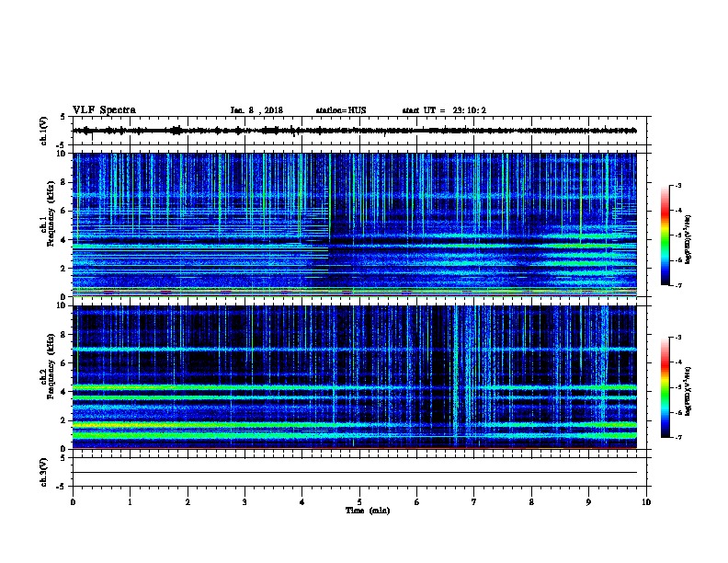The width and height of the screenshot is (728, 563).
Task: Click the lower color bar's log(PSD) unit label
Action: 688,391
